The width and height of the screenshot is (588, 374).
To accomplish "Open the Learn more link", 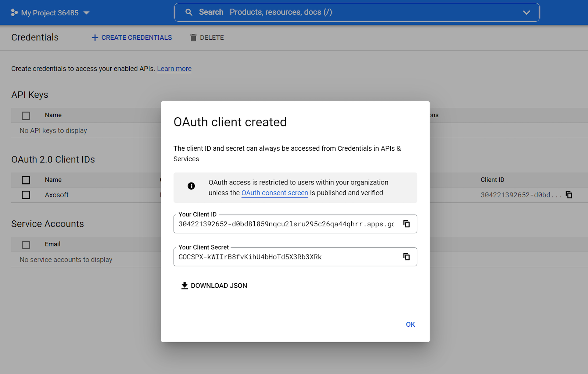I will pos(174,69).
